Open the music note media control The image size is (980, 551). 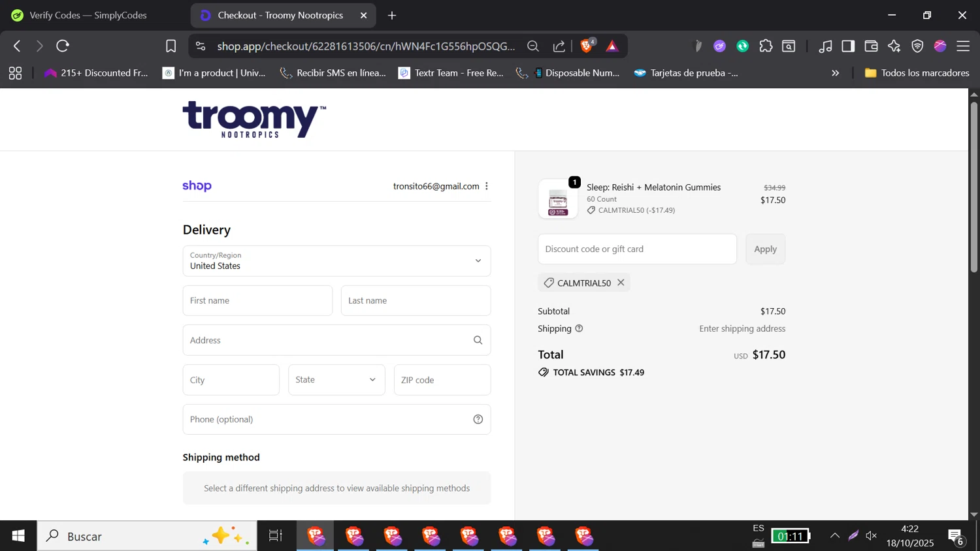coord(826,46)
